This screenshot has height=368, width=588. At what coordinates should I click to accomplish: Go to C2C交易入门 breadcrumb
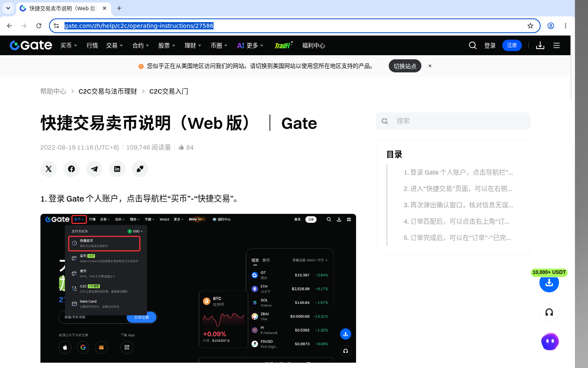click(169, 91)
